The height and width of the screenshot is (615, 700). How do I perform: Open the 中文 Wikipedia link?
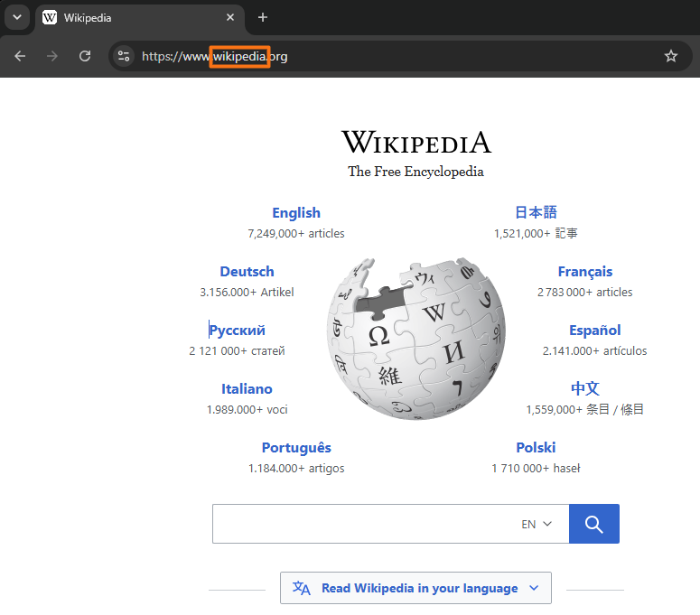pos(584,388)
